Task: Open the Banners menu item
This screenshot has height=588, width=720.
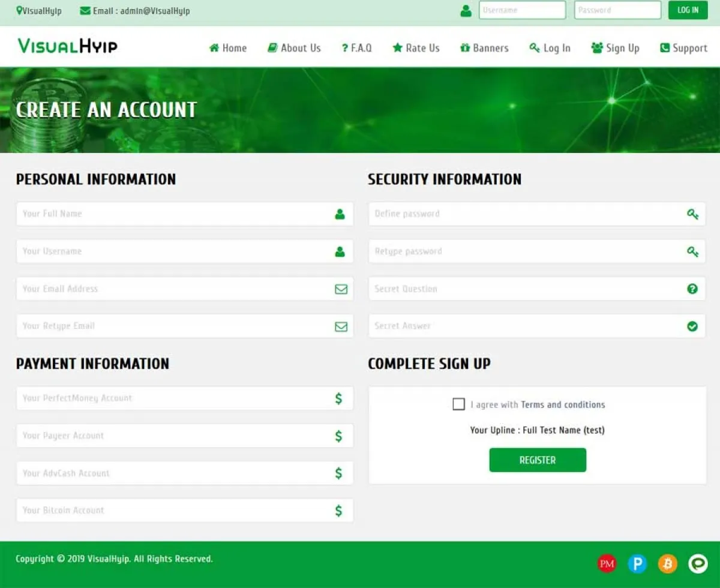Action: (x=484, y=48)
